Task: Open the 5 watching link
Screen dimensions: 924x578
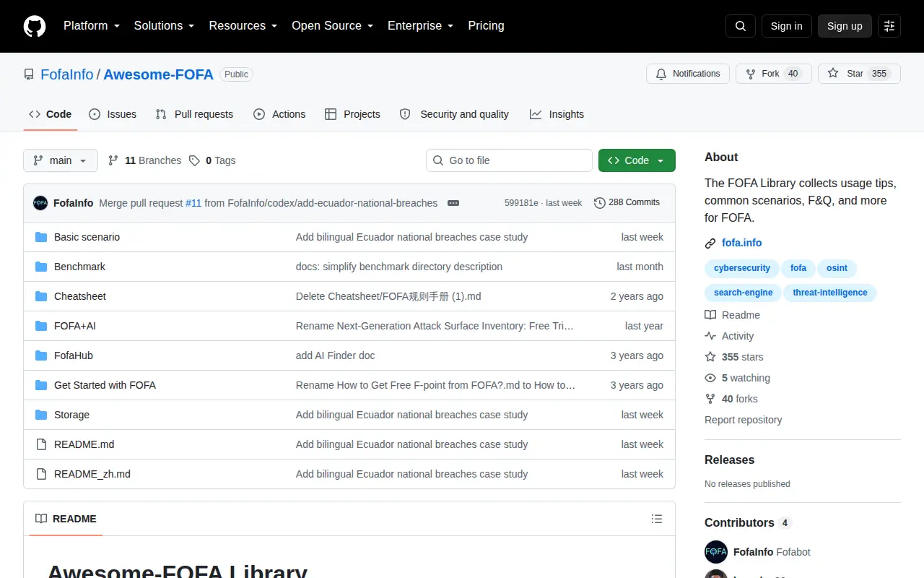Action: point(738,378)
